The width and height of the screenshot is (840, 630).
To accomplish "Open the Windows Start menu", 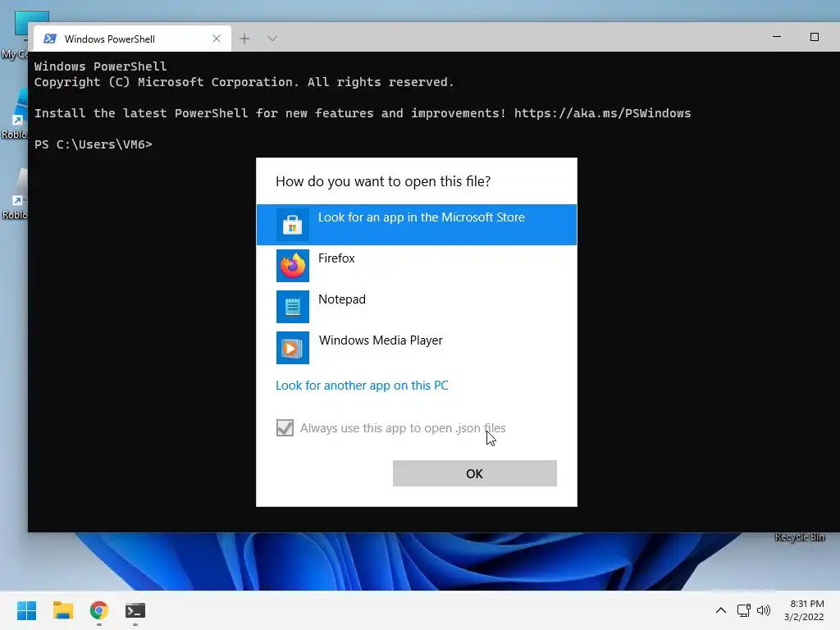I will point(27,610).
